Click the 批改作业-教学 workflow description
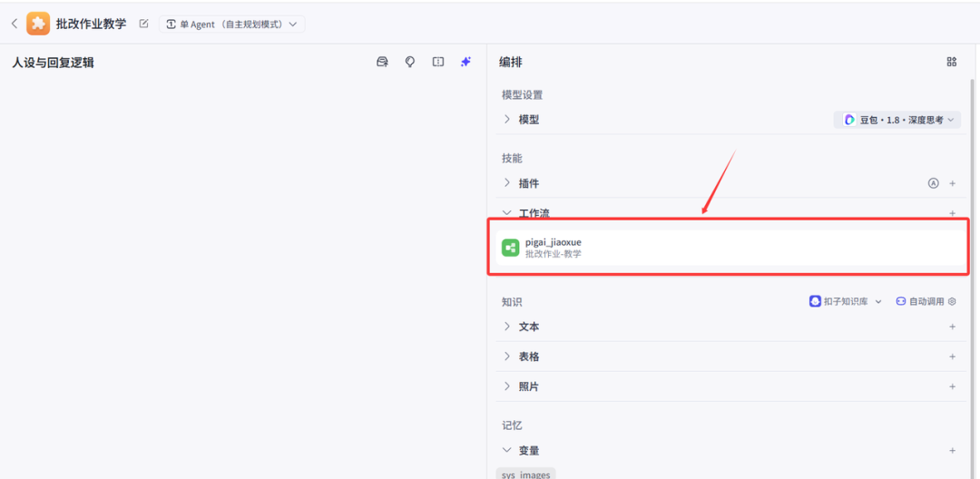 click(x=554, y=253)
